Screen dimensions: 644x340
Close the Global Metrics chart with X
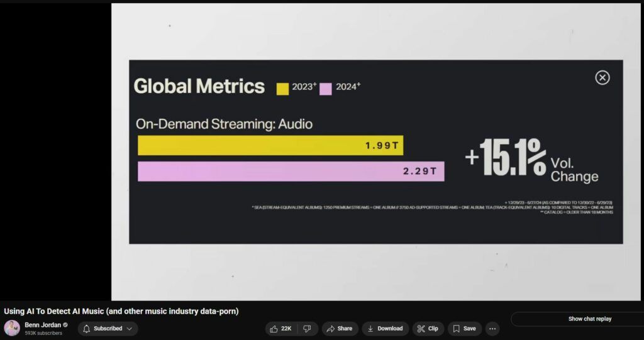[602, 77]
